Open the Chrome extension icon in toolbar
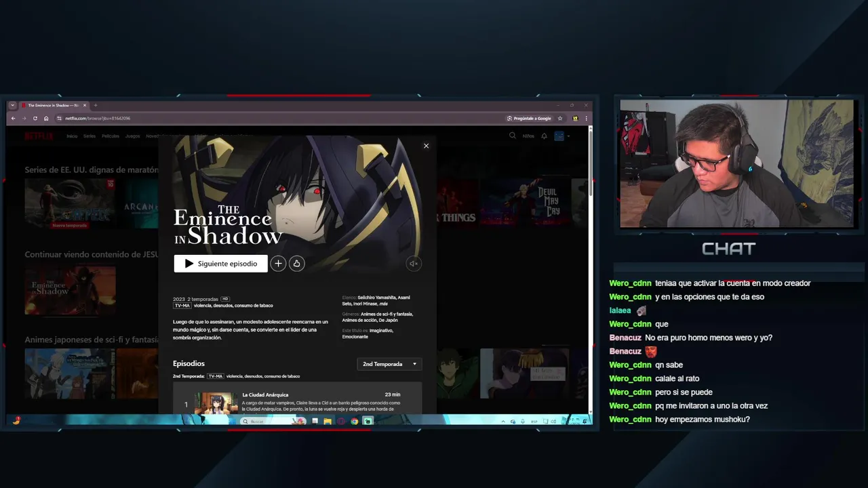 575,118
